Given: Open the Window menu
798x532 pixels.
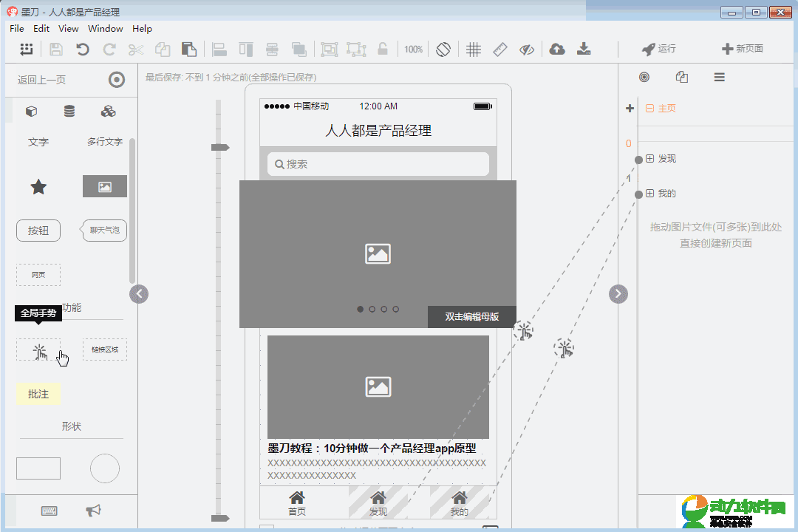Looking at the screenshot, I should tap(106, 29).
